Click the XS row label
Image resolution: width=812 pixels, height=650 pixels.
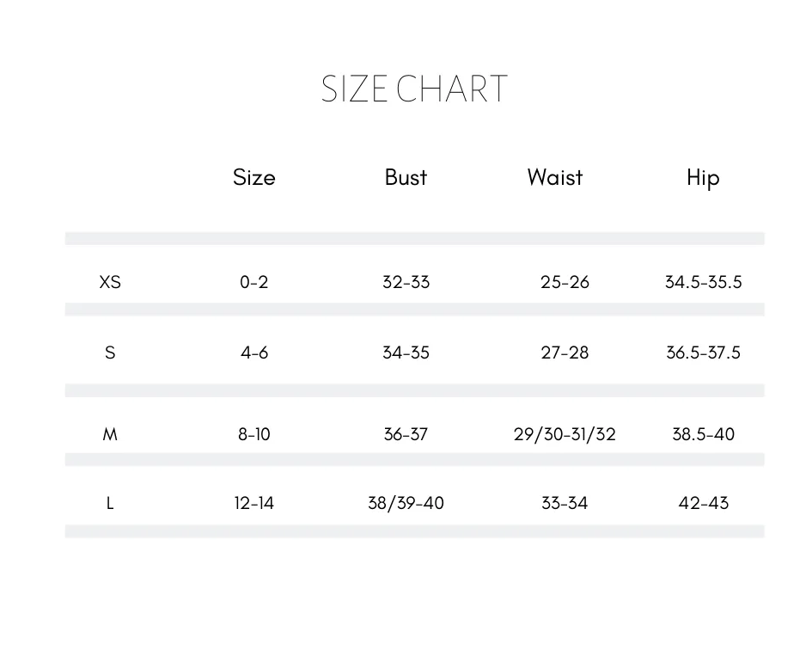click(110, 282)
